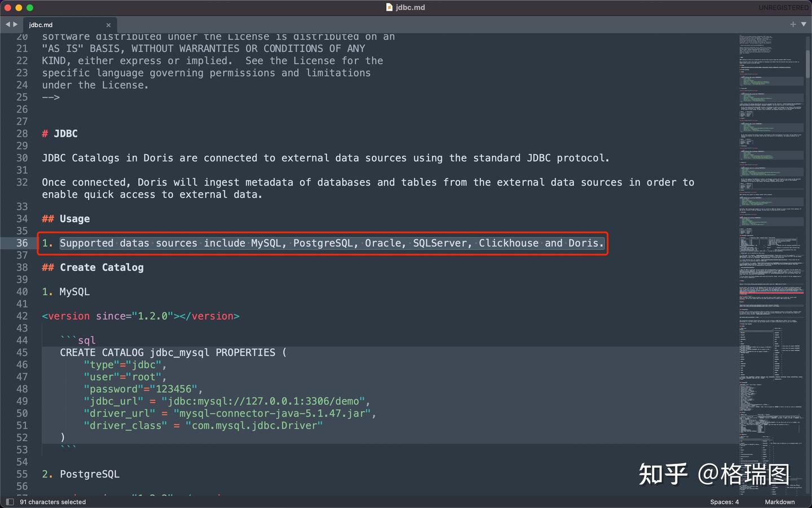Click line number 45 in the gutter
This screenshot has height=508, width=812.
22,353
